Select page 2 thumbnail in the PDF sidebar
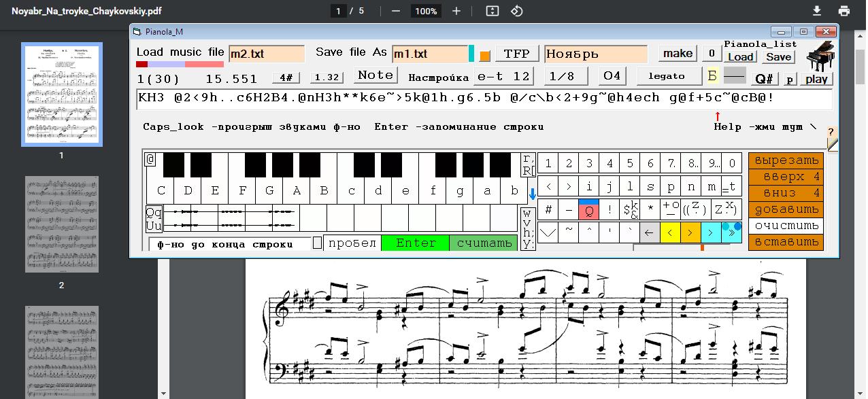 point(62,224)
